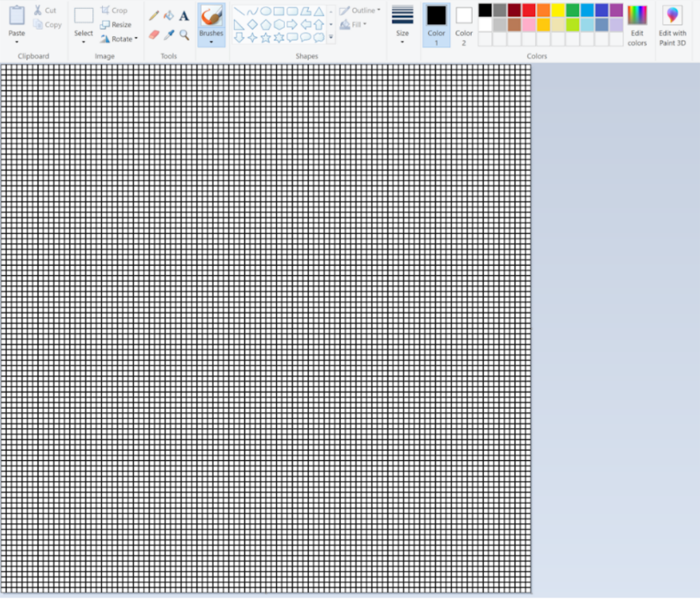Expand the full Shapes gallery
This screenshot has height=599, width=700.
tap(331, 38)
